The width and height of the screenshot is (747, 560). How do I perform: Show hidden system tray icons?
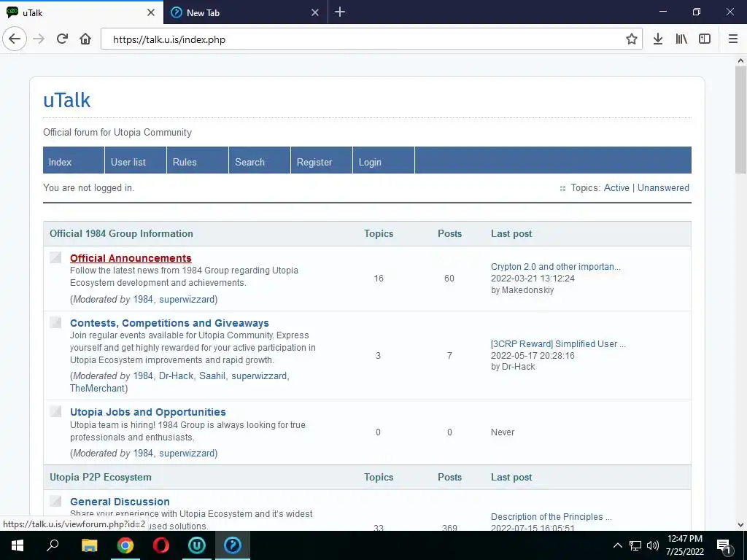coord(617,545)
